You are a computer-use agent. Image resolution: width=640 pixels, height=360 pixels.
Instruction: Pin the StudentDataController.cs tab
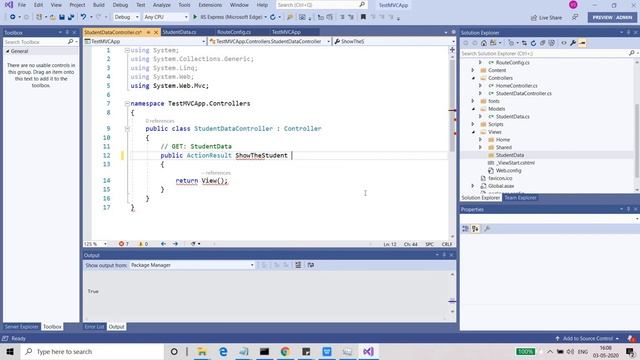[149, 32]
